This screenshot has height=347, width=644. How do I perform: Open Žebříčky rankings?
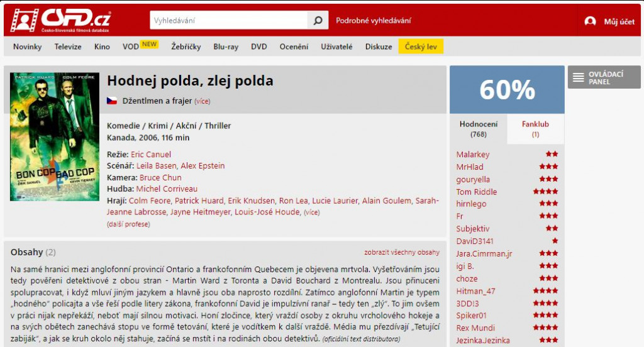(186, 47)
